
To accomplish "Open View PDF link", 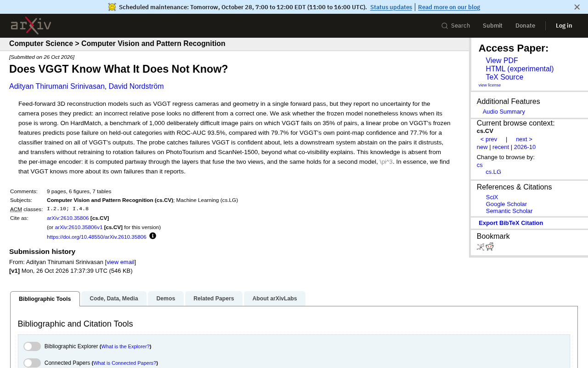I will [502, 61].
